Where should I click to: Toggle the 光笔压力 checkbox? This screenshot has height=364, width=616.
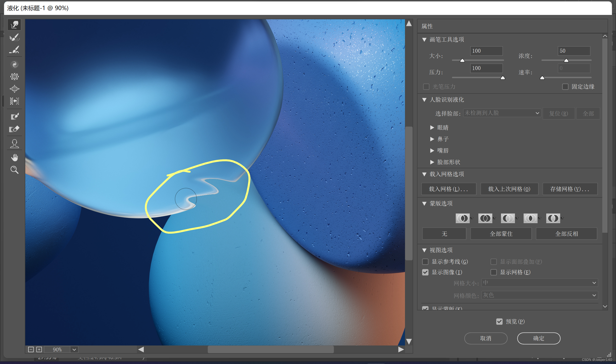click(x=426, y=87)
